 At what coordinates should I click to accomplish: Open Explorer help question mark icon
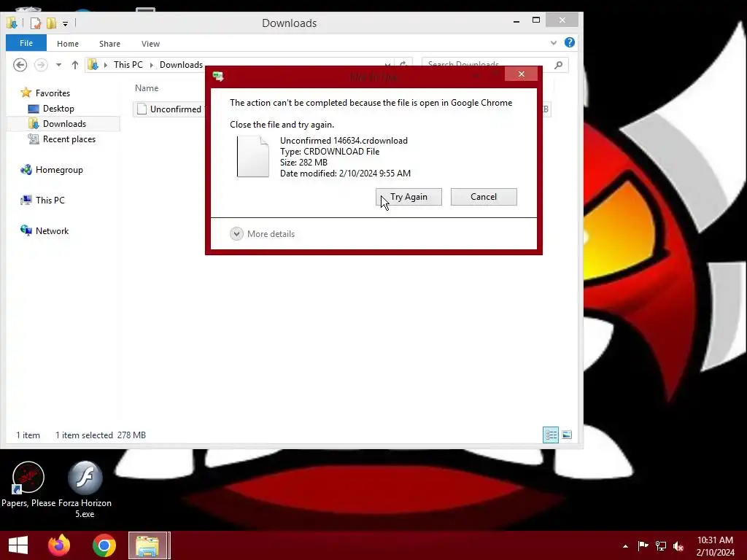coord(569,42)
